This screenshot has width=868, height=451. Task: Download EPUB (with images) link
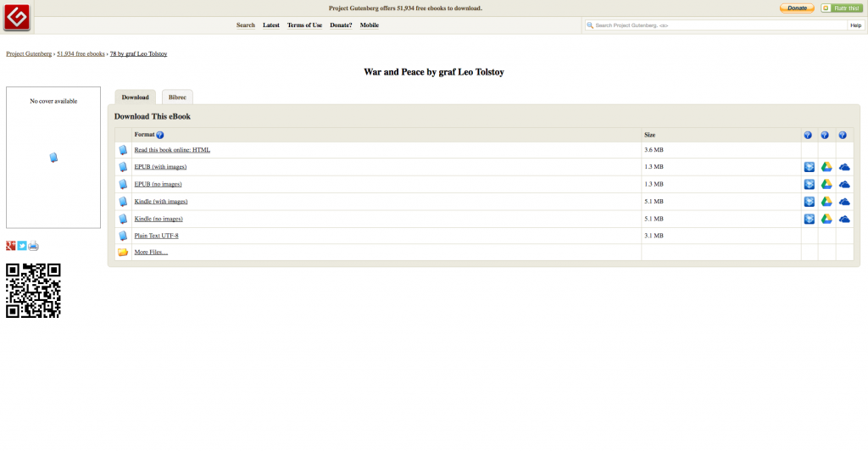tap(160, 166)
